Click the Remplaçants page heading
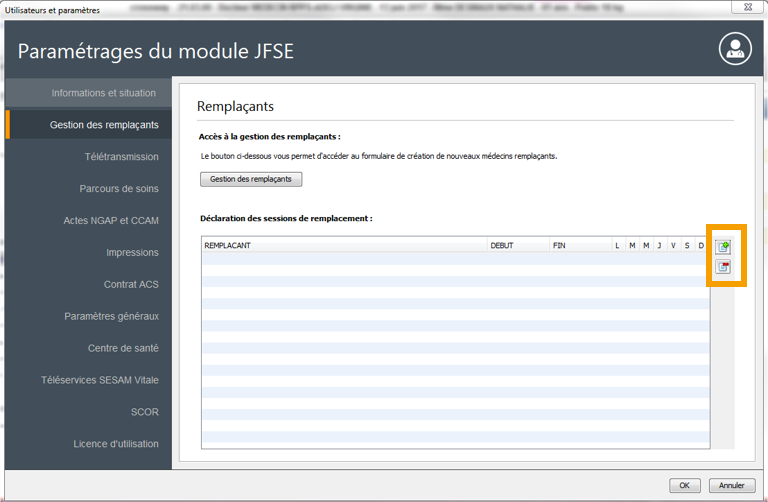The height and width of the screenshot is (502, 768). tap(235, 106)
